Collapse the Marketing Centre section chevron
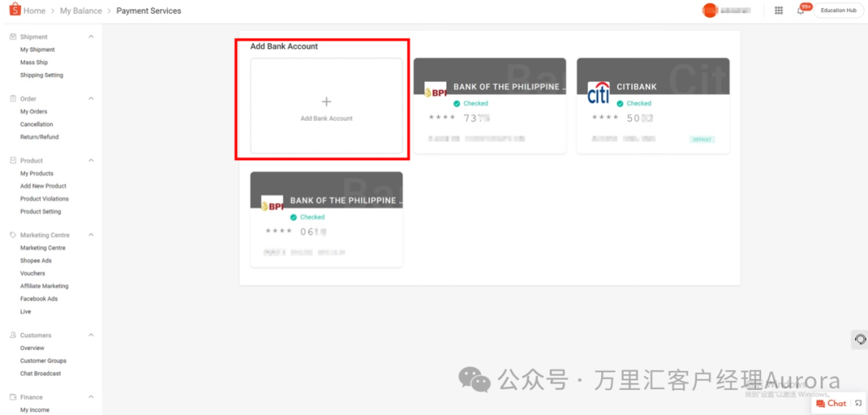This screenshot has height=415, width=868. 92,235
